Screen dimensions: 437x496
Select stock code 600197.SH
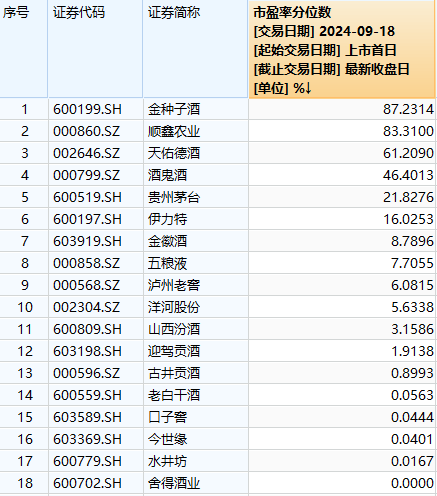87,219
